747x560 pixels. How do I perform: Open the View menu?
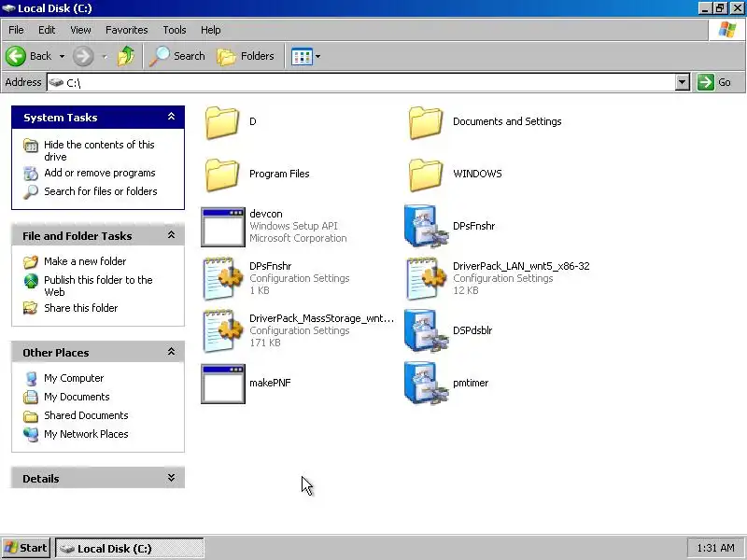click(80, 30)
